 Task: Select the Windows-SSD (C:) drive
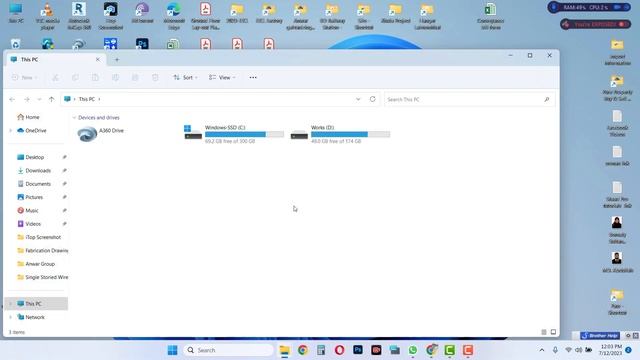point(233,134)
